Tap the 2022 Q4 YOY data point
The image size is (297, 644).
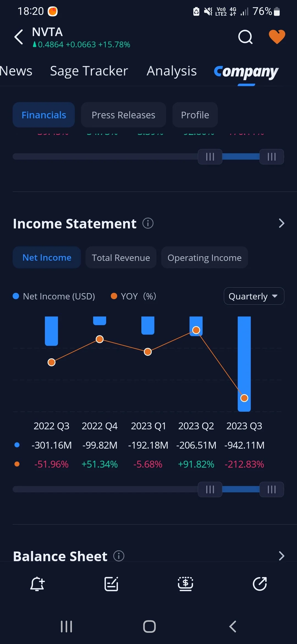[x=100, y=339]
